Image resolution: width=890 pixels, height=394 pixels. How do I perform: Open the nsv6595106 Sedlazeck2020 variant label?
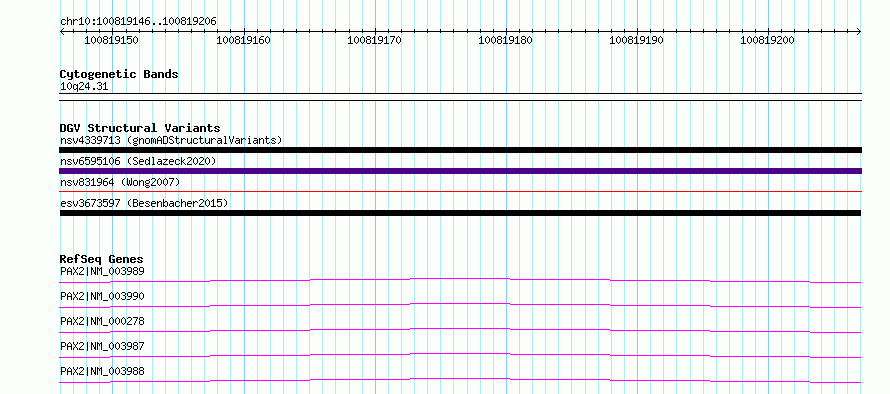point(138,161)
